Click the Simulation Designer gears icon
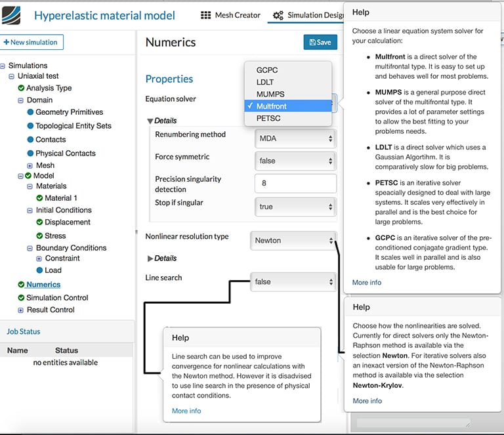Viewport: 504px width, 435px height. 278,15
